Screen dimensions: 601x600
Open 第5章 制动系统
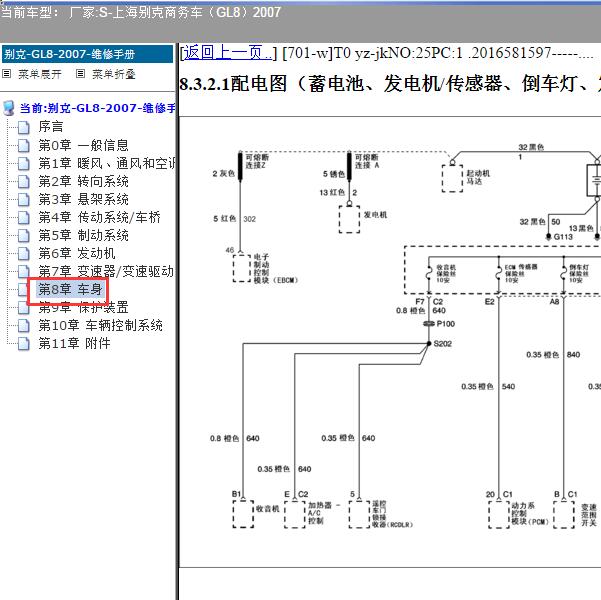point(83,235)
